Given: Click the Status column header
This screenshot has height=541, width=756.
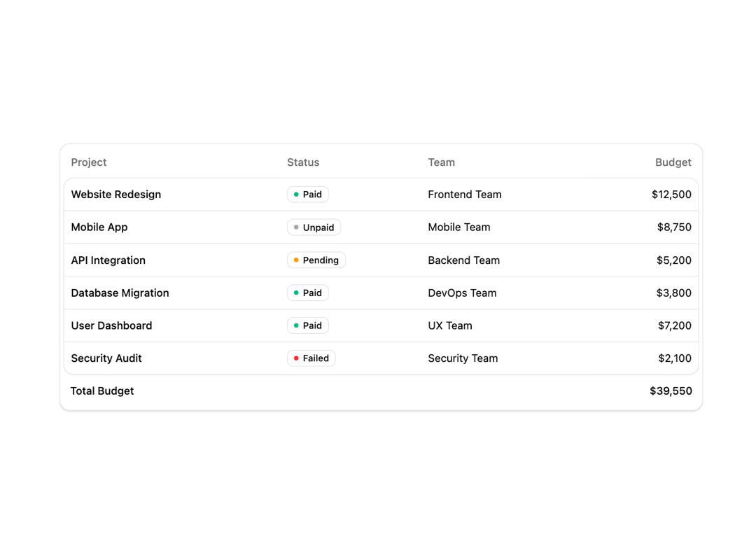Looking at the screenshot, I should coord(303,162).
